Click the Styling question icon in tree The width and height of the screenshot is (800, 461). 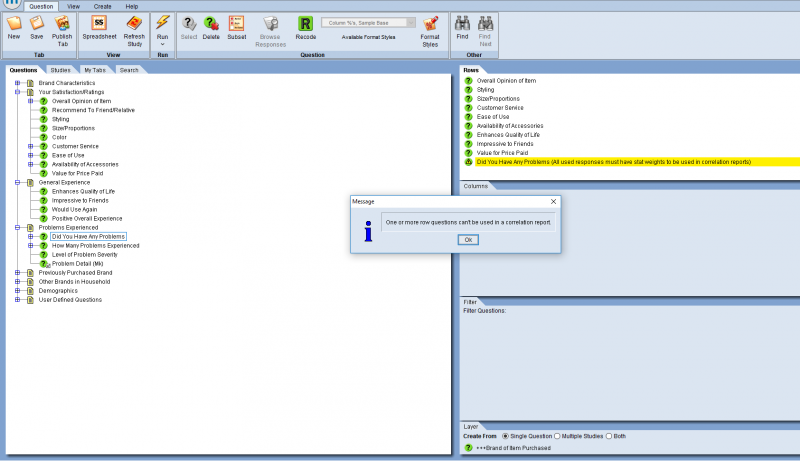coord(44,119)
